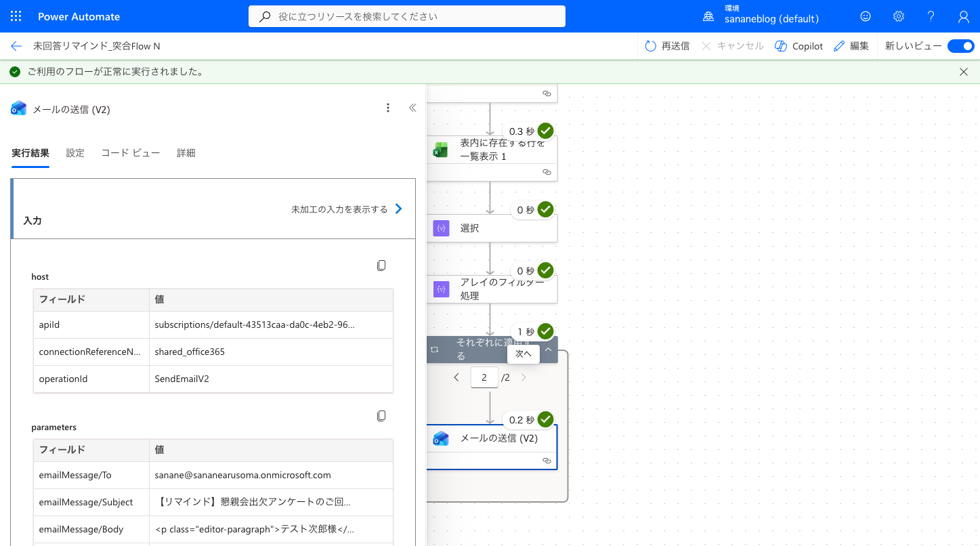980x546 pixels.
Task: Collapse the action details panel
Action: (412, 108)
